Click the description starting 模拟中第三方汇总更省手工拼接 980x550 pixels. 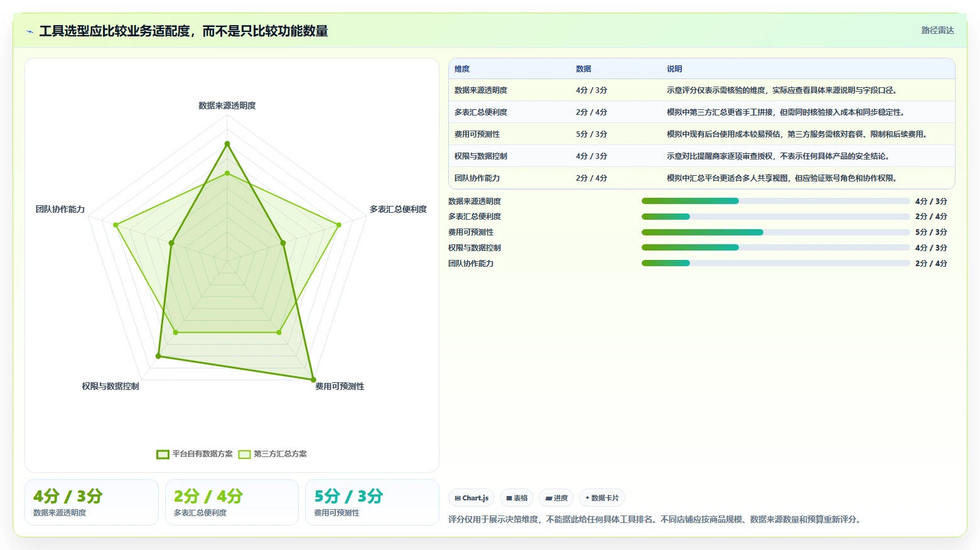785,112
